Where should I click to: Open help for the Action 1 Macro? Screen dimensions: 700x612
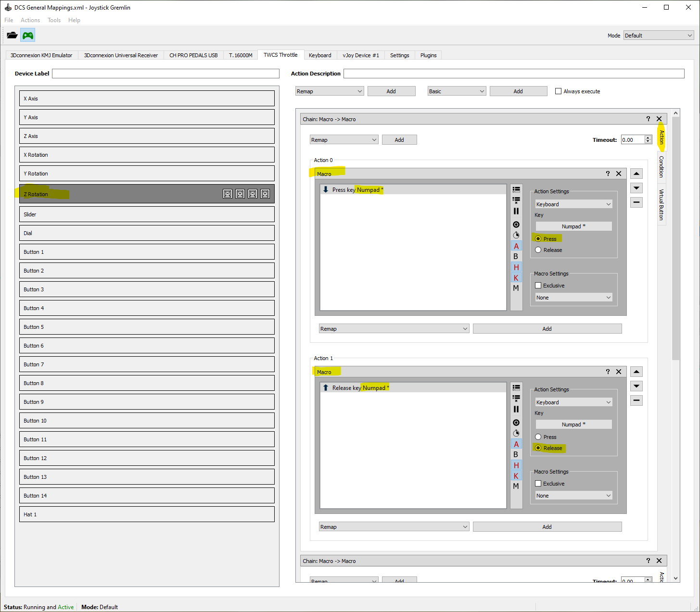pos(608,372)
